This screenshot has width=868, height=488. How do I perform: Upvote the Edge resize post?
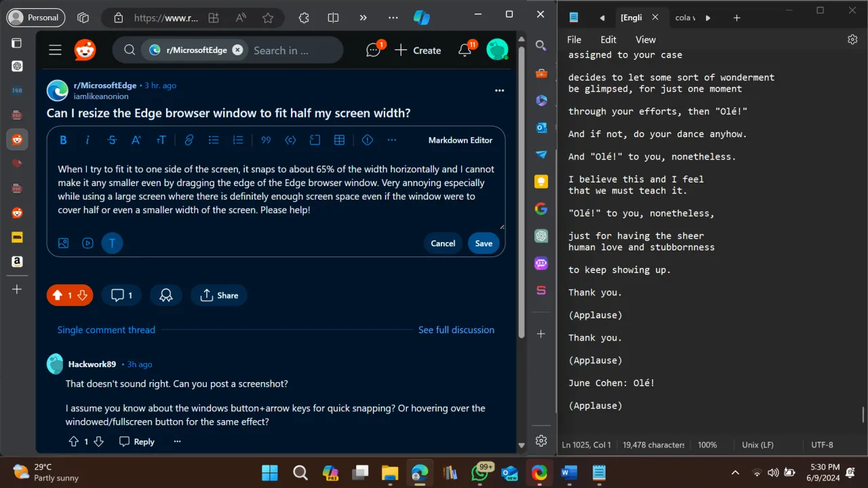tap(58, 295)
